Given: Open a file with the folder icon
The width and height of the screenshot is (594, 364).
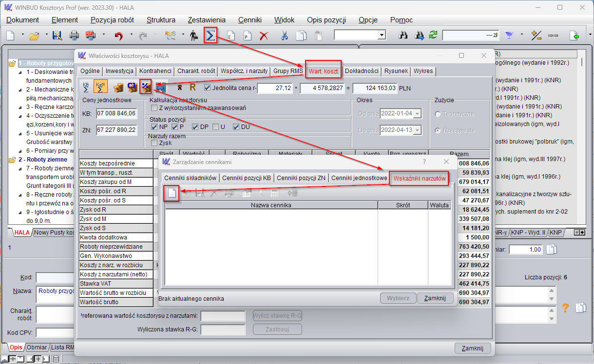Looking at the screenshot, I should (34, 35).
